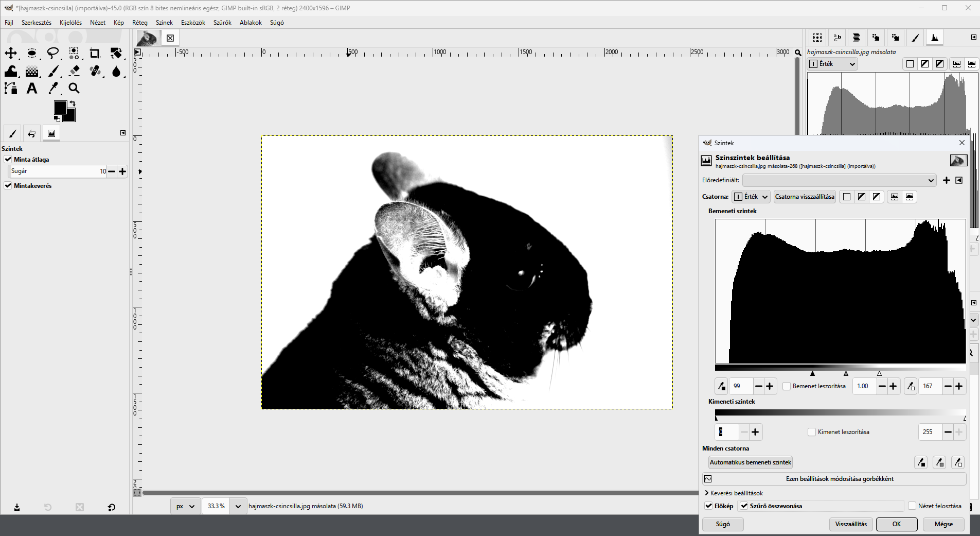Toggle Szűrő összevonása checkbox
This screenshot has width=980, height=536.
pos(744,506)
